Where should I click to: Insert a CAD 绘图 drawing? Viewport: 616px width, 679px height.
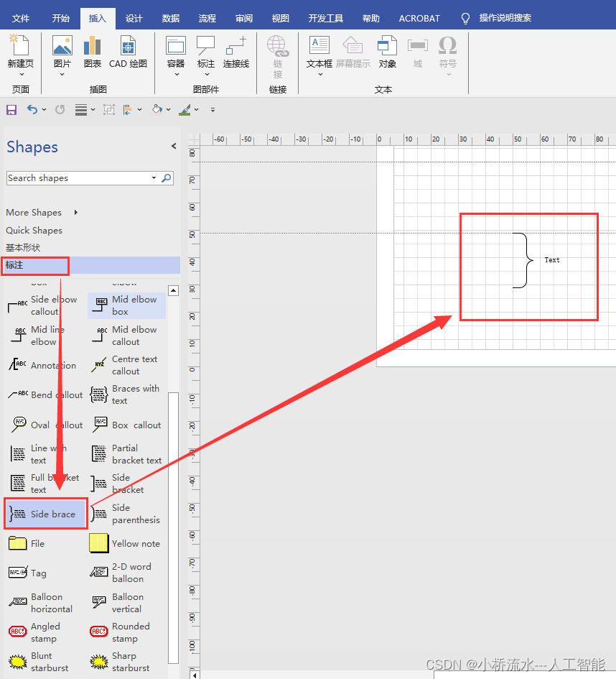(128, 51)
